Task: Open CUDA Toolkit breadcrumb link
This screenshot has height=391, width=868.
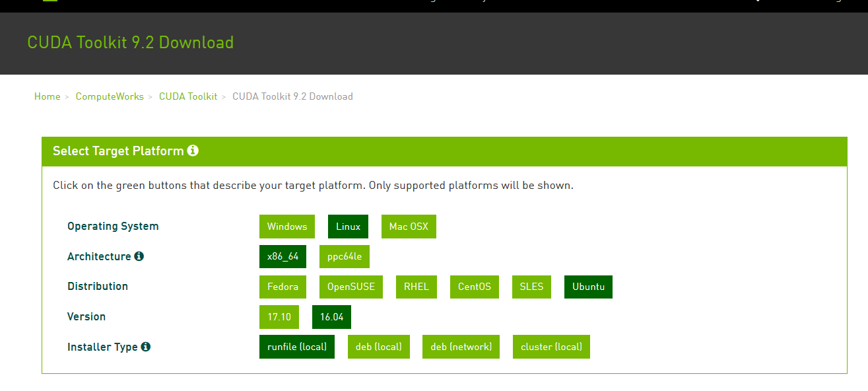Action: click(x=188, y=96)
